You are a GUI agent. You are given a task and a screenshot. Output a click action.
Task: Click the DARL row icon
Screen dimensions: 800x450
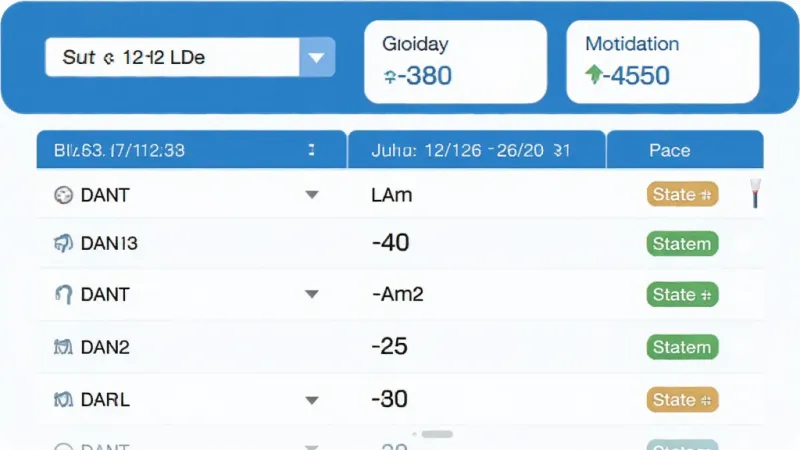[63, 399]
